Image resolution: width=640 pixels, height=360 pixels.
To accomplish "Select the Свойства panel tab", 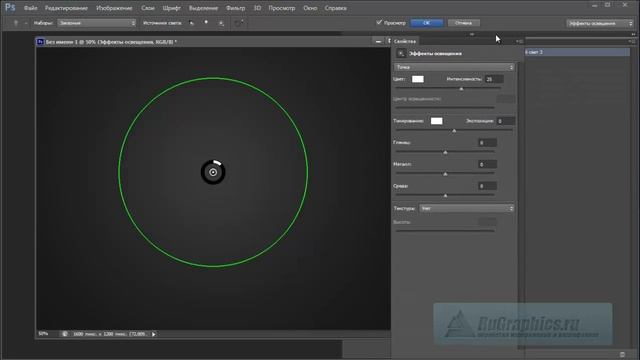I will point(405,41).
